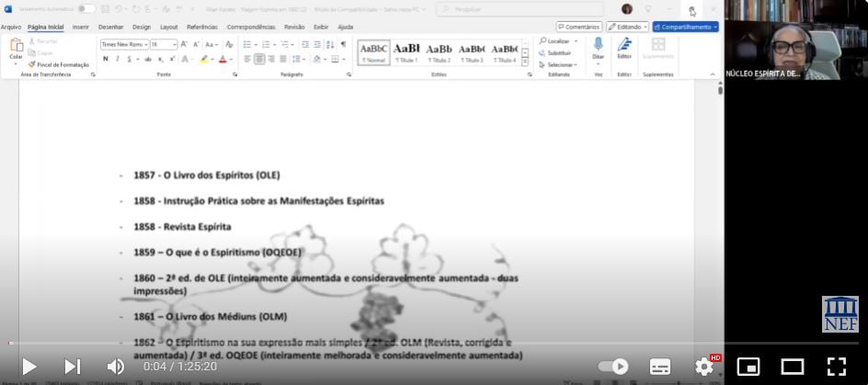Open Times New Roman font dropdown
The width and height of the screenshot is (868, 385).
coord(146,44)
